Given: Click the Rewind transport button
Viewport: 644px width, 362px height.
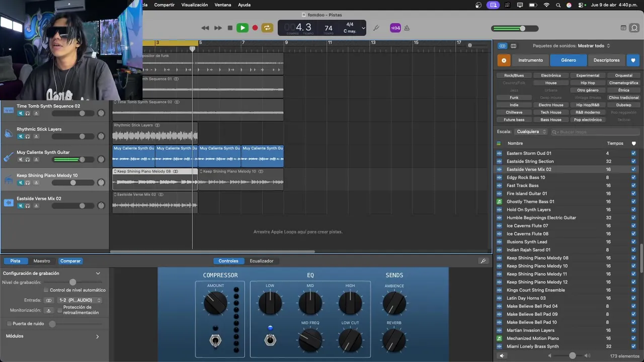Looking at the screenshot, I should tap(205, 28).
